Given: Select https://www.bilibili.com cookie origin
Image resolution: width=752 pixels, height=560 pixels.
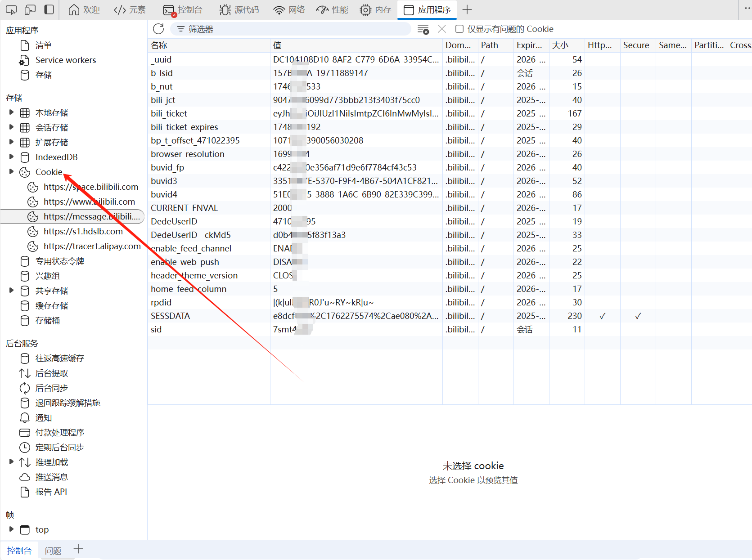Looking at the screenshot, I should [89, 202].
